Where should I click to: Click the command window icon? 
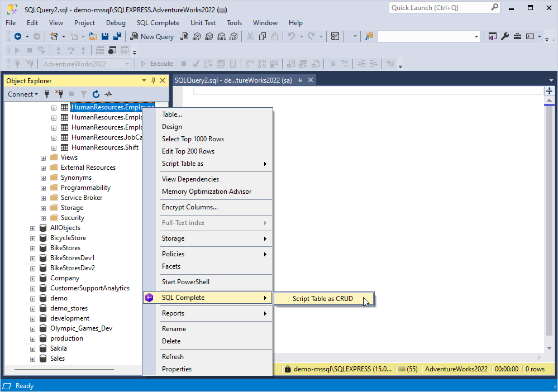[530, 36]
